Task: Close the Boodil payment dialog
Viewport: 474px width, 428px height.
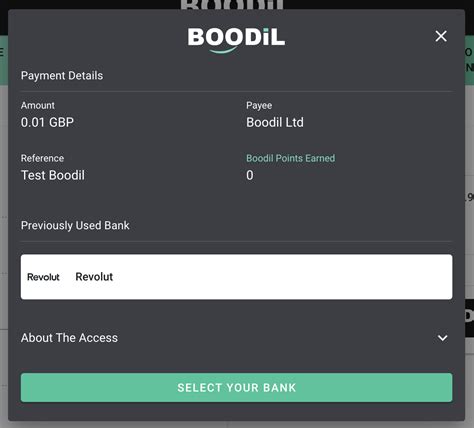Action: [441, 36]
